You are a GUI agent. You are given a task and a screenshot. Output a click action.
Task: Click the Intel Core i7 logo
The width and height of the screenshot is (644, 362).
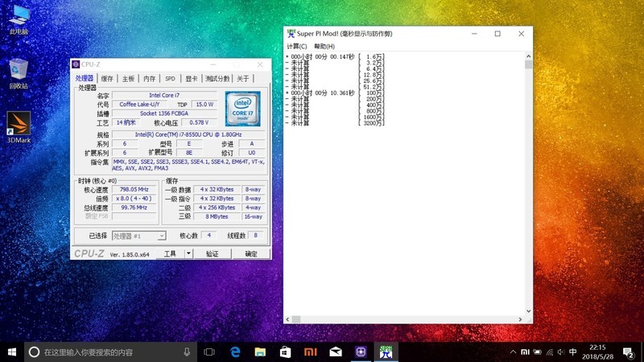click(x=242, y=109)
